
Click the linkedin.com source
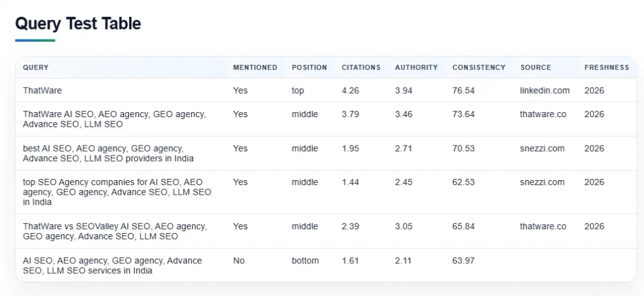click(545, 91)
